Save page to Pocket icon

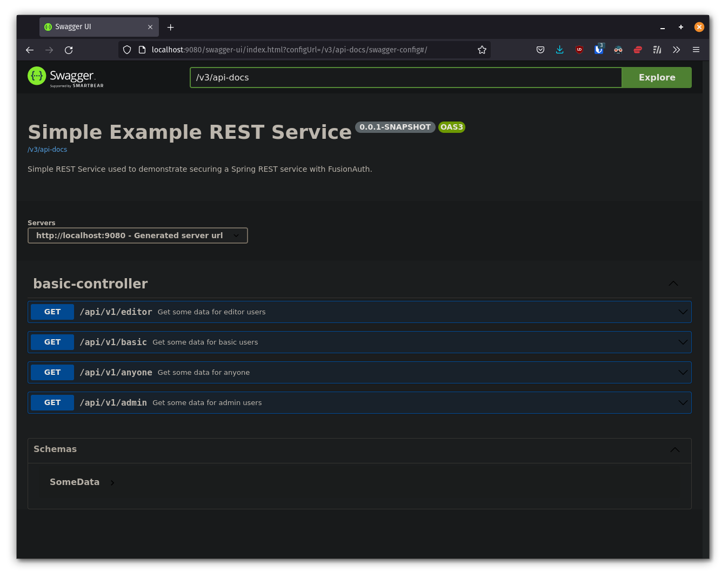(540, 50)
